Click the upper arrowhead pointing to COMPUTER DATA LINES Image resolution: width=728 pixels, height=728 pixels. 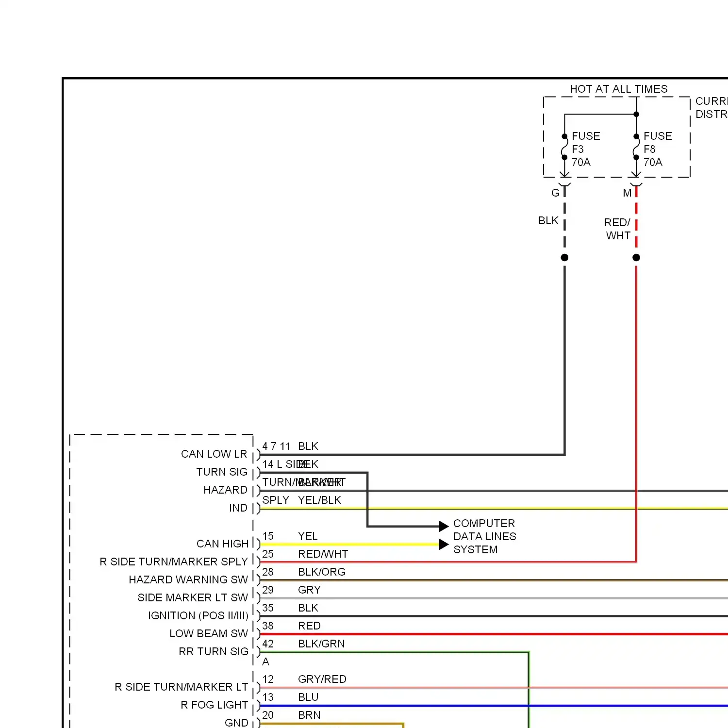click(x=444, y=526)
